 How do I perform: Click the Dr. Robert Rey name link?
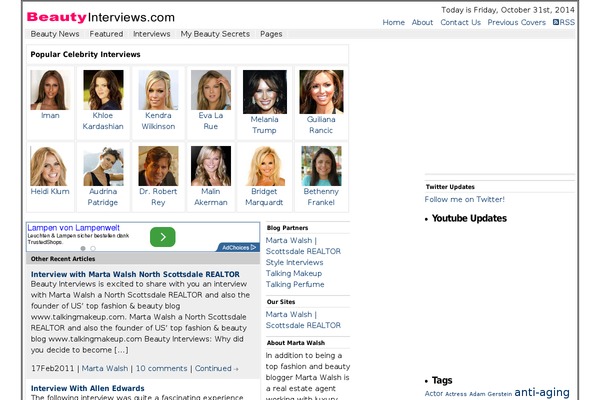(158, 197)
